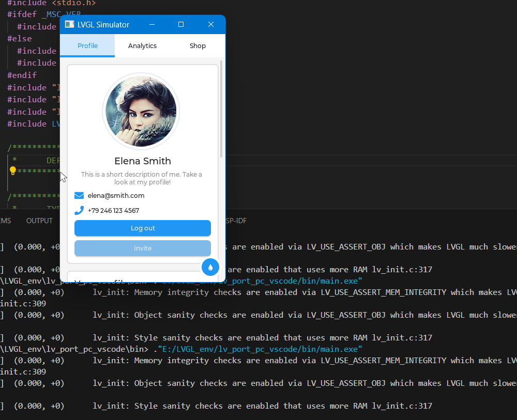The width and height of the screenshot is (517, 420).
Task: Click the #endif line in the editor
Action: pyautogui.click(x=22, y=75)
